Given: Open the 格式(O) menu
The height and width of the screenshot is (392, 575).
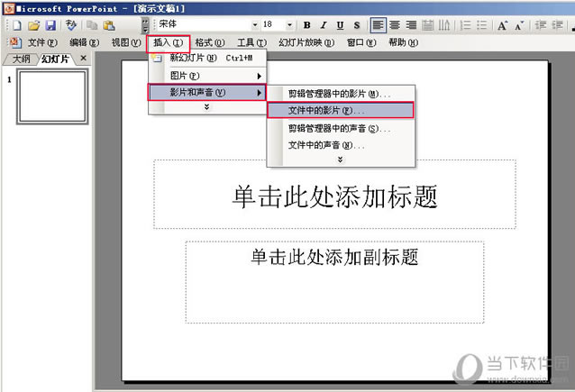Looking at the screenshot, I should click(210, 42).
